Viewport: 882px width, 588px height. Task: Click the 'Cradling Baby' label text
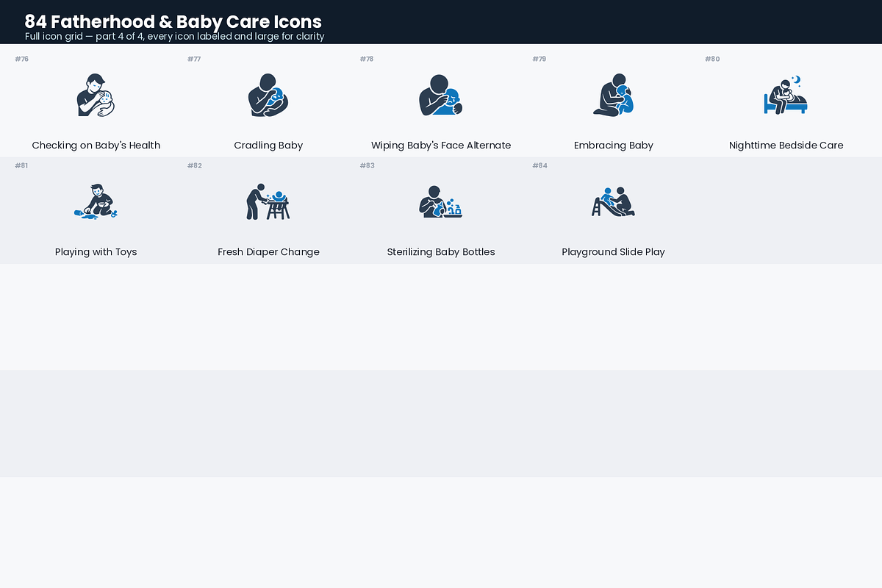268,146
